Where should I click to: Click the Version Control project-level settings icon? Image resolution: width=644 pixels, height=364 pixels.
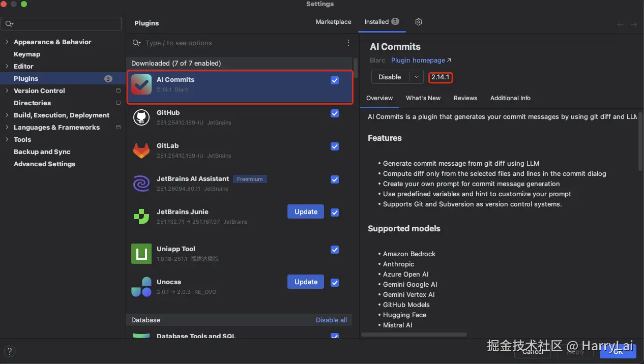pyautogui.click(x=118, y=91)
